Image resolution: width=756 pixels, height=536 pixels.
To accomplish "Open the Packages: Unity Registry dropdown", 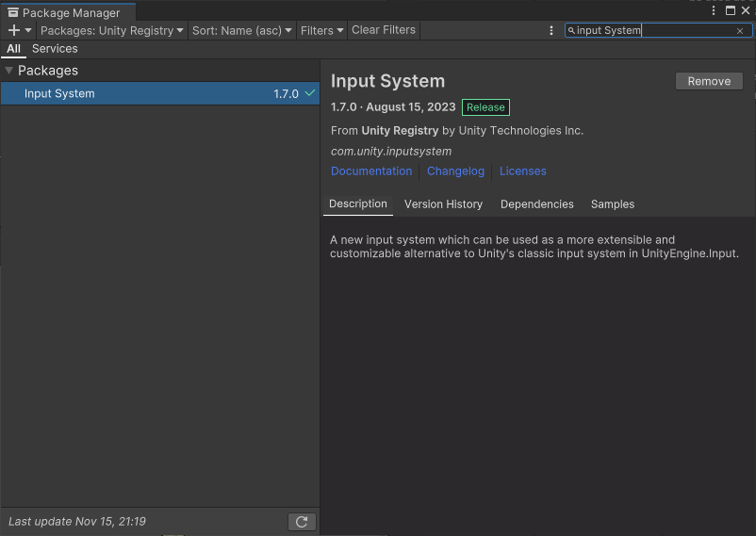I will (112, 30).
